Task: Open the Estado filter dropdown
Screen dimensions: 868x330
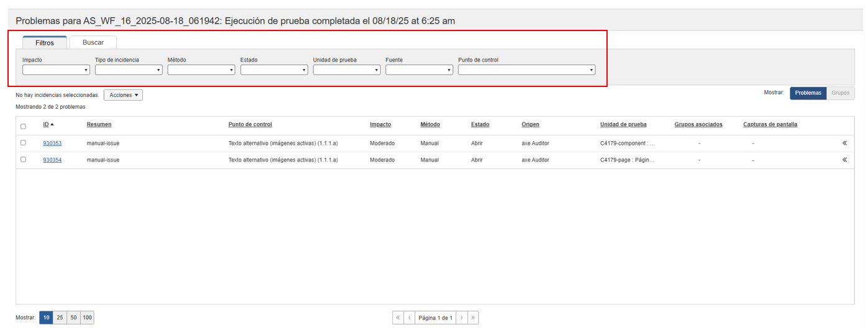Action: (x=274, y=70)
